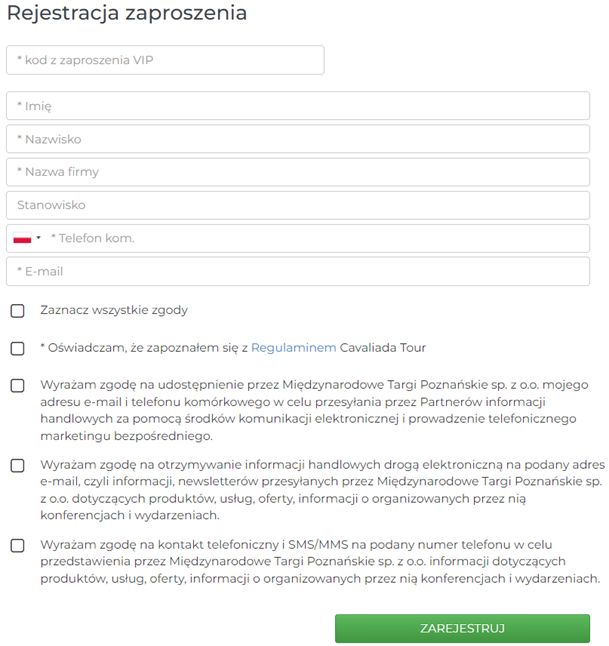Enable consent for sharing data with Partnerów
Screen dimensions: 609x646
click(x=17, y=386)
